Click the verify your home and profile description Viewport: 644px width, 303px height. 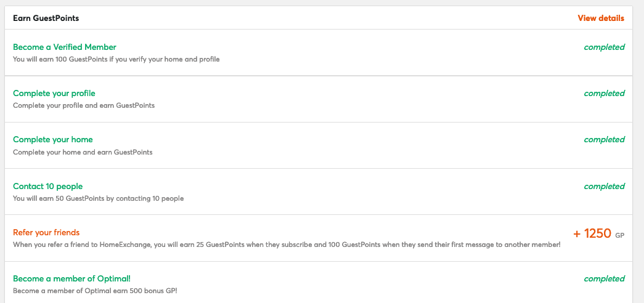pyautogui.click(x=116, y=59)
